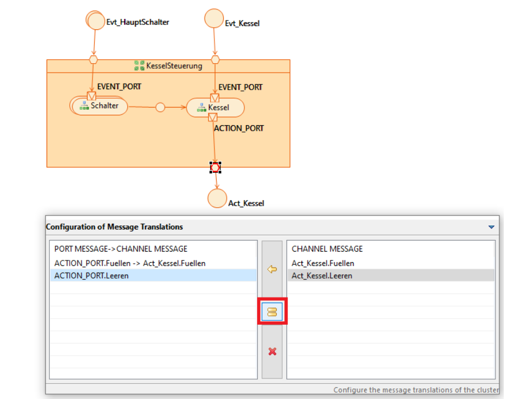Screen dimensions: 532x399
Task: Click the yellow left arrow translation button
Action: pos(272,270)
